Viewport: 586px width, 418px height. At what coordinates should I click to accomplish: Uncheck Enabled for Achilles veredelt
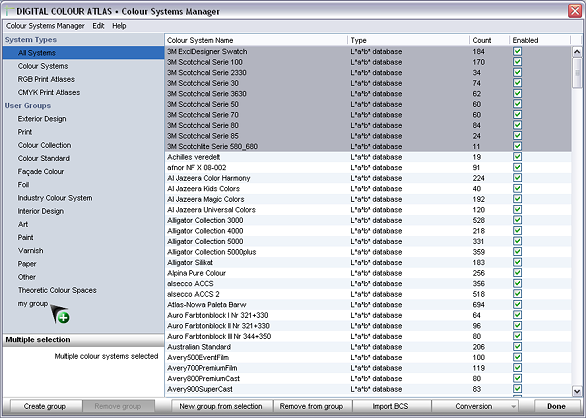518,157
